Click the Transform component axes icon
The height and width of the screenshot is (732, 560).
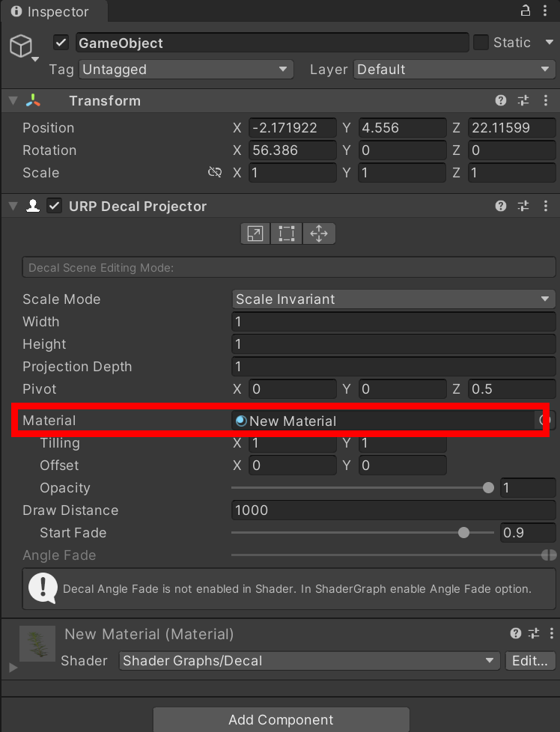point(33,100)
